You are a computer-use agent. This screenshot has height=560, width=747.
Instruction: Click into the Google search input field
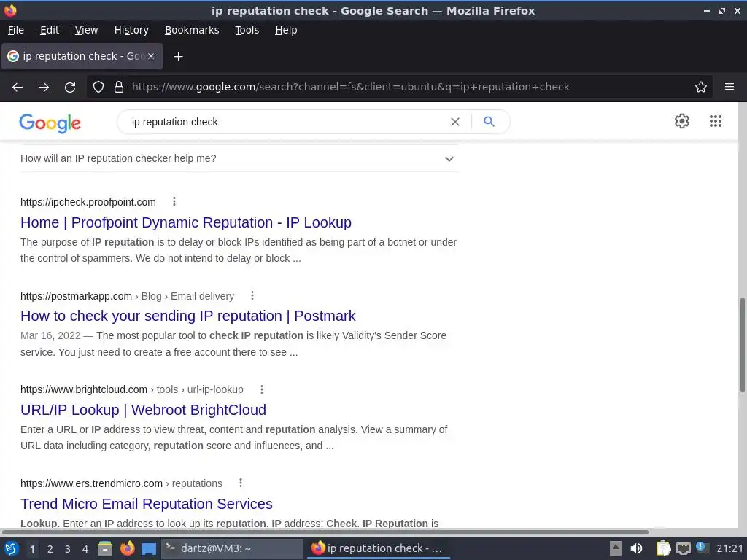pyautogui.click(x=286, y=122)
